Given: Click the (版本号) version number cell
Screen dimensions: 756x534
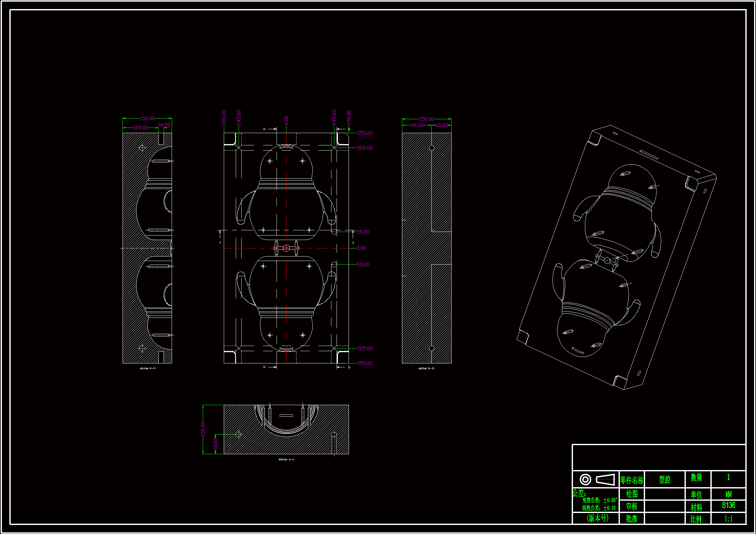Looking at the screenshot, I should point(597,518).
